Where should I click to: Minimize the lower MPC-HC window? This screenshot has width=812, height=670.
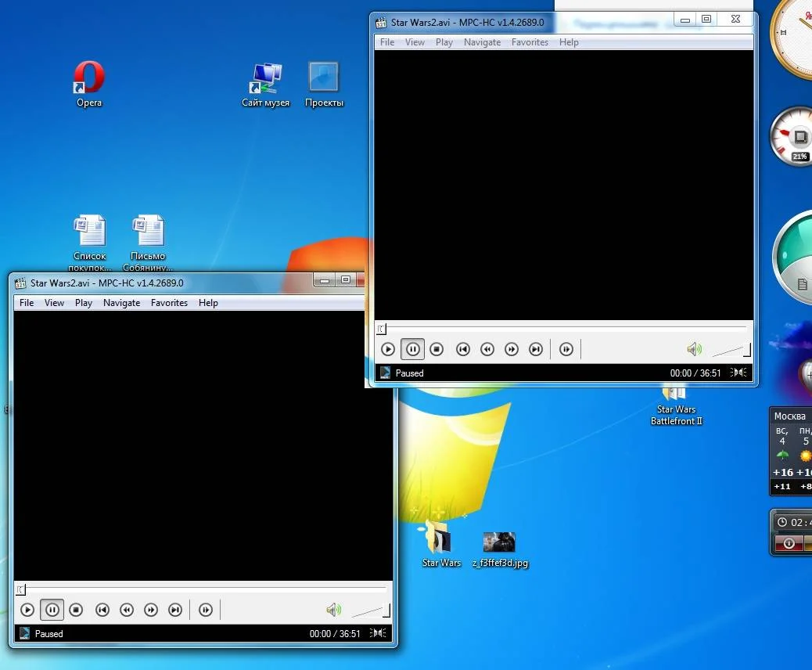(325, 280)
